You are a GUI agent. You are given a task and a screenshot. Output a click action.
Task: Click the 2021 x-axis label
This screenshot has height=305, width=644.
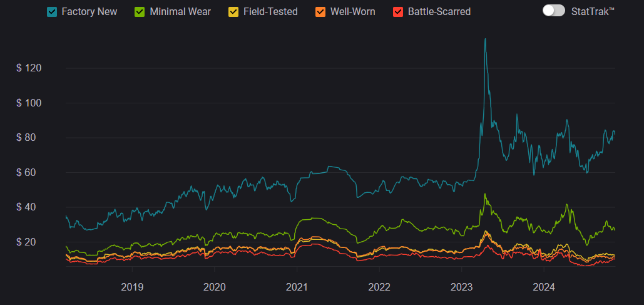[x=297, y=287]
